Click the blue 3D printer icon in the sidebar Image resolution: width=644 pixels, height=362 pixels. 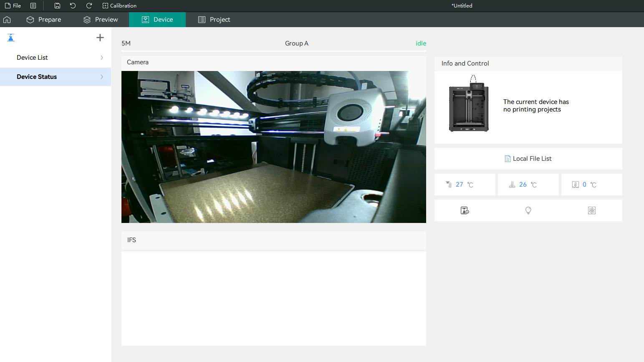(11, 38)
